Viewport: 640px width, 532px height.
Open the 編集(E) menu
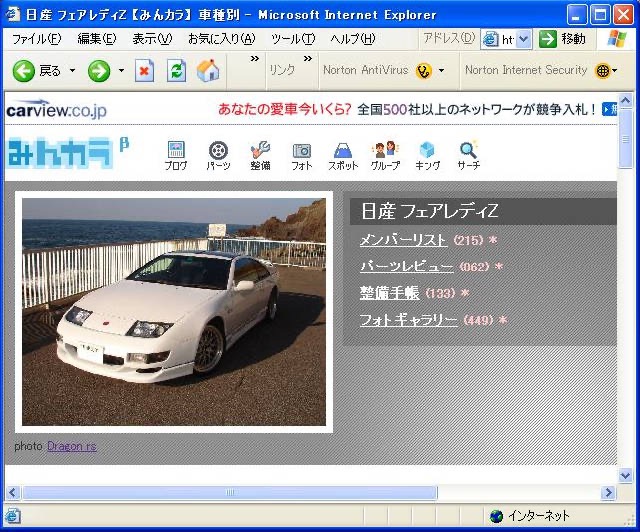97,39
